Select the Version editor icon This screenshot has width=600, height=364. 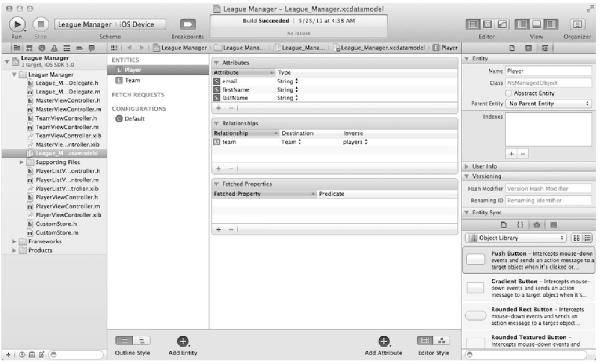[x=501, y=24]
